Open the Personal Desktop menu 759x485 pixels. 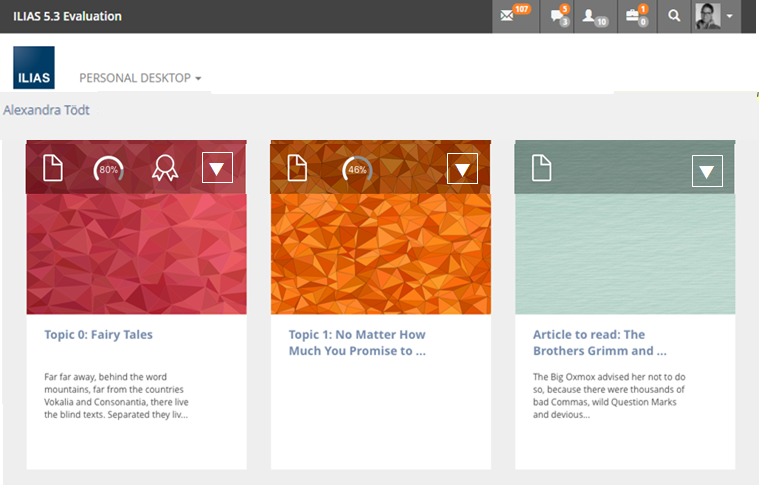coord(140,78)
